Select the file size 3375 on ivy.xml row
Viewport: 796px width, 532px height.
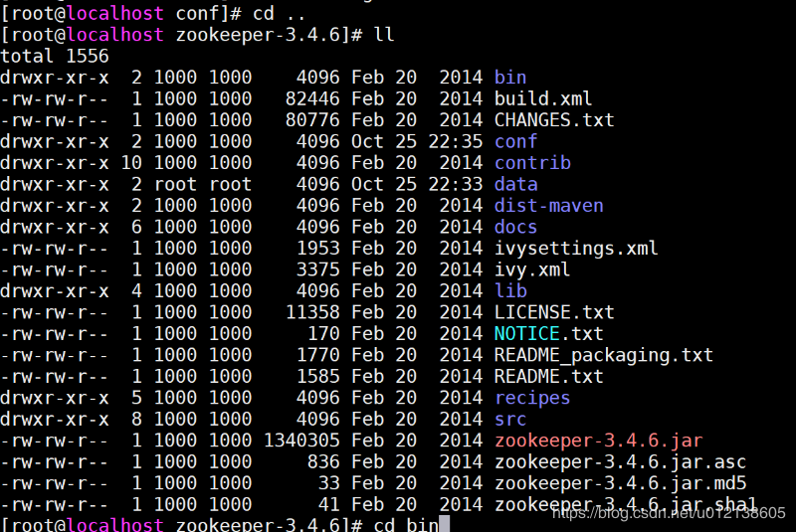point(317,269)
